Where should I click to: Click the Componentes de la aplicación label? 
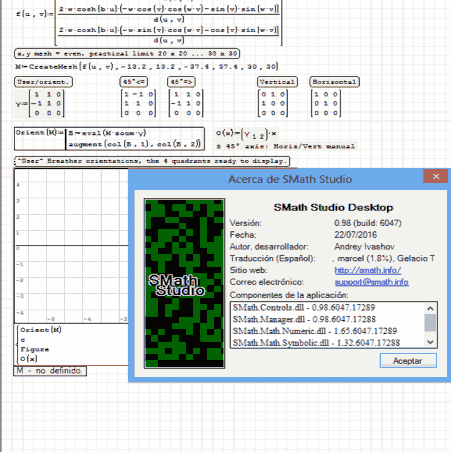pyautogui.click(x=289, y=295)
